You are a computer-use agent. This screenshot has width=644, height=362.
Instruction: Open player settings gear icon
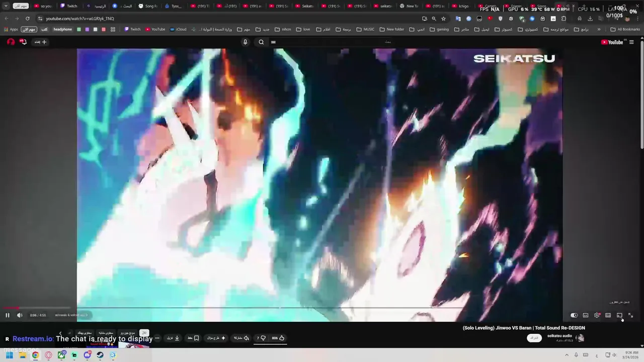[x=597, y=315]
